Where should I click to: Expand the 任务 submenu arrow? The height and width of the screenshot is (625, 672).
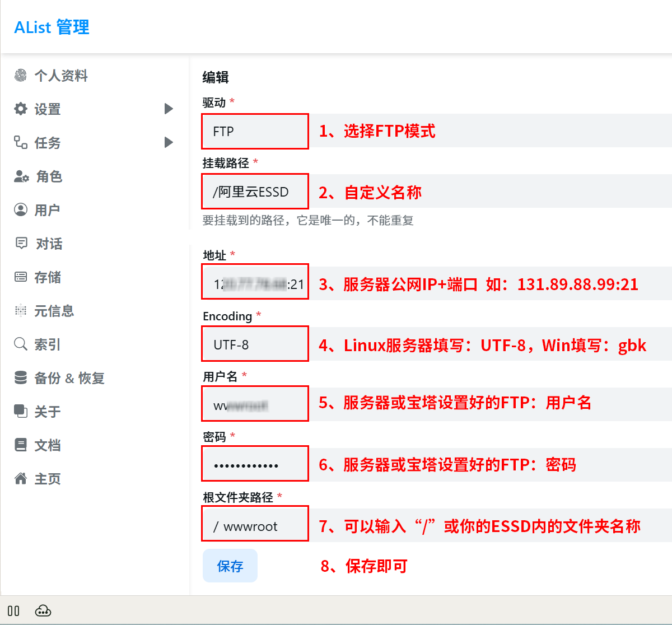pyautogui.click(x=169, y=142)
